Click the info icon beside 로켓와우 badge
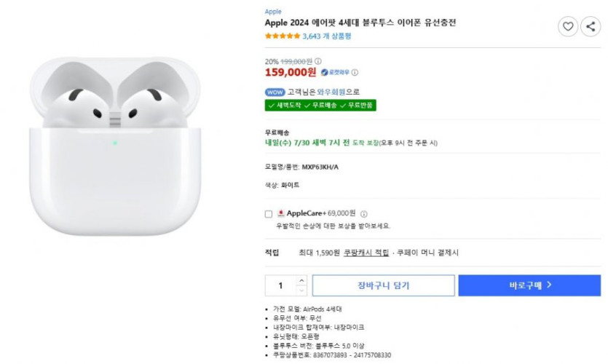The image size is (608, 364). click(355, 73)
